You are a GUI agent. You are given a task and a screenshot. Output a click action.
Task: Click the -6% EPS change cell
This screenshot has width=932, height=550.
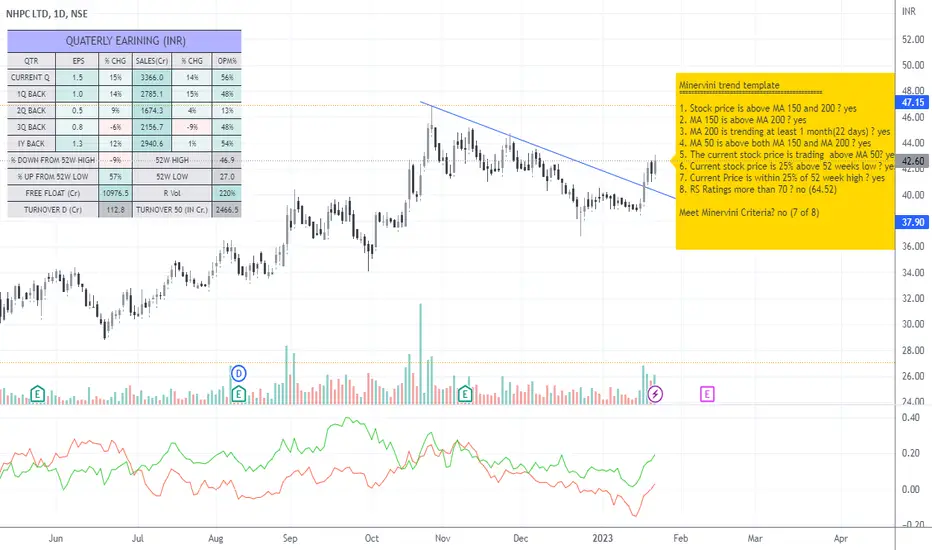[x=115, y=127]
